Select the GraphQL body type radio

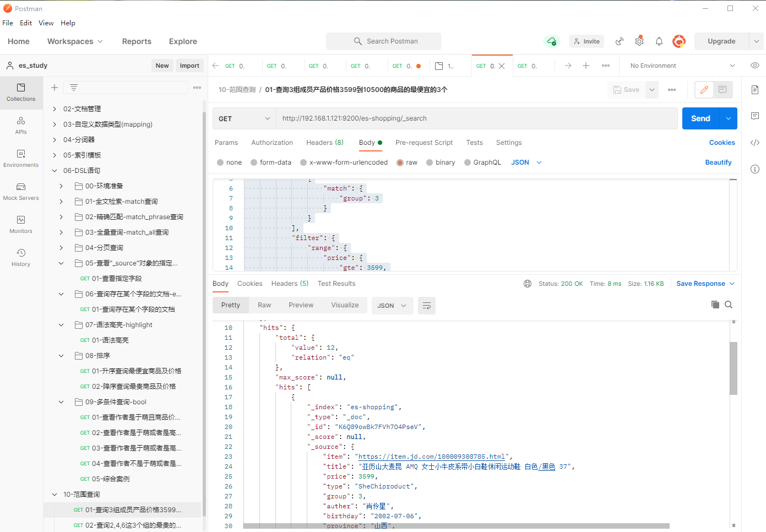click(x=468, y=162)
